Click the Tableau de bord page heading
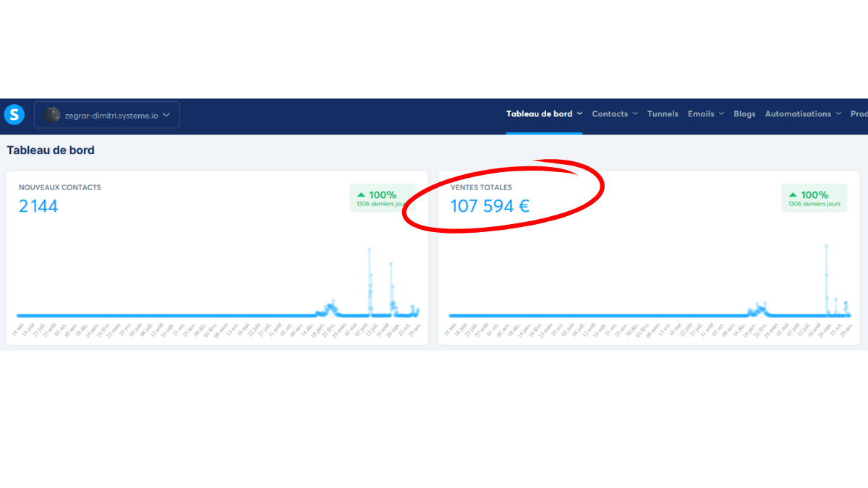 pyautogui.click(x=51, y=150)
